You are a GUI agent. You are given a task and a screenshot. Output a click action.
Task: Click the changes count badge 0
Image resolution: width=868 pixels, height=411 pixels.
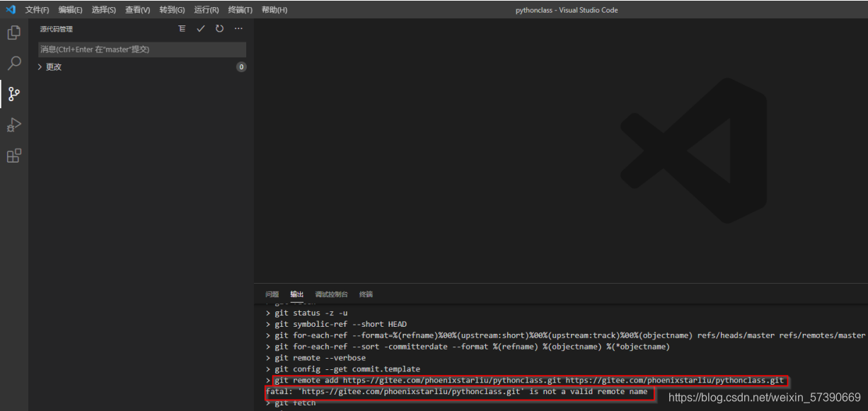click(x=241, y=67)
